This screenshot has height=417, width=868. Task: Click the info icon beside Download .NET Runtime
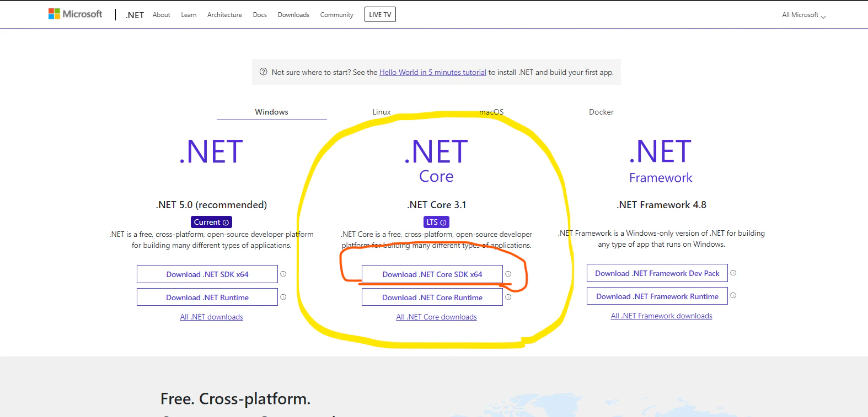tap(283, 297)
